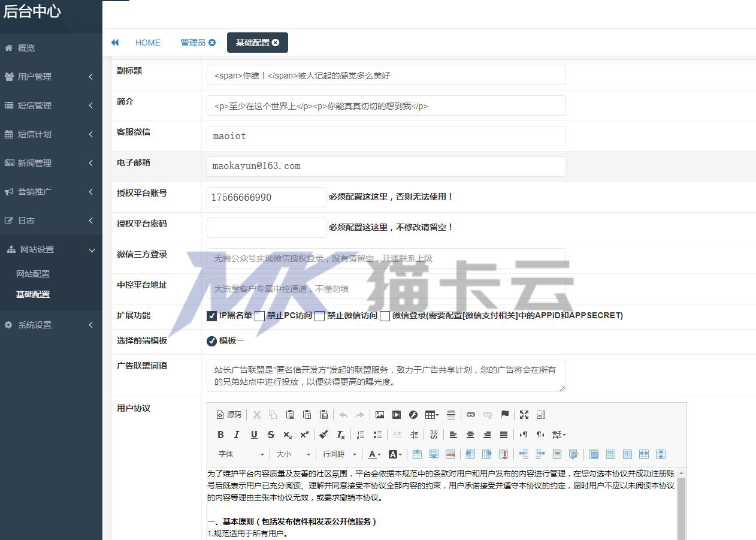Open the 字体 font dropdown
756x540 pixels.
coord(241,454)
